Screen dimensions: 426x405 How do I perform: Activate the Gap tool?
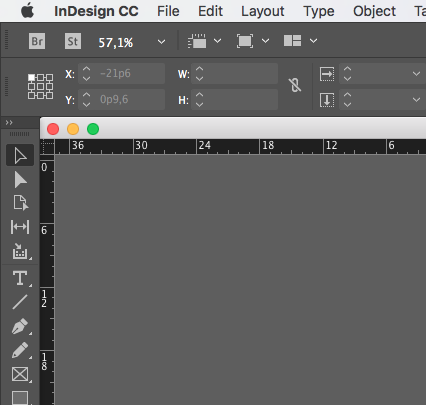20,227
